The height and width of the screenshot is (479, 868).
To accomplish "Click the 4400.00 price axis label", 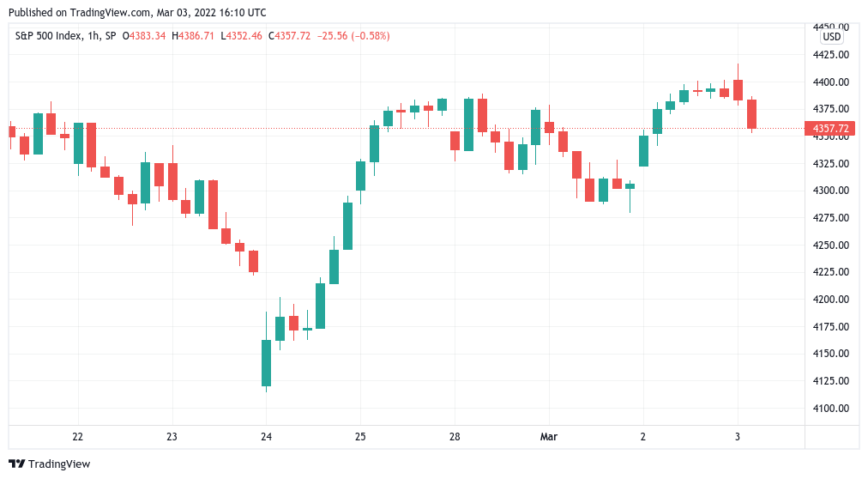I will tap(831, 82).
